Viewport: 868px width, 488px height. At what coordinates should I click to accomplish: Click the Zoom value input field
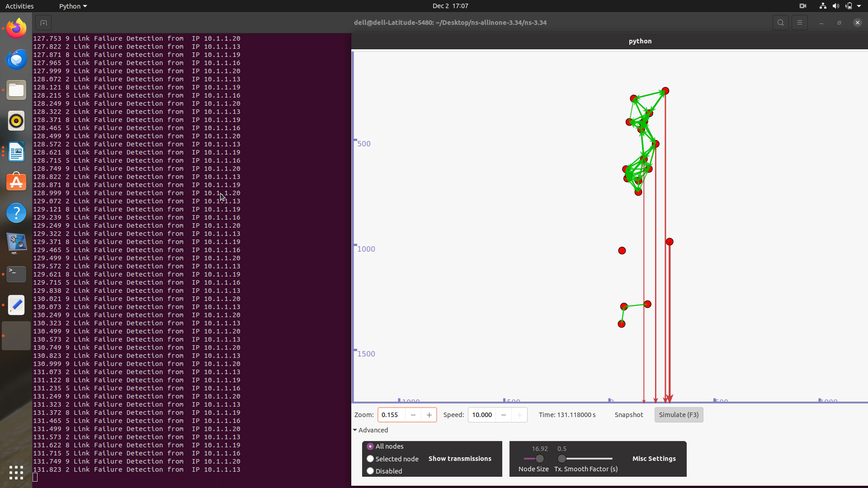click(392, 415)
